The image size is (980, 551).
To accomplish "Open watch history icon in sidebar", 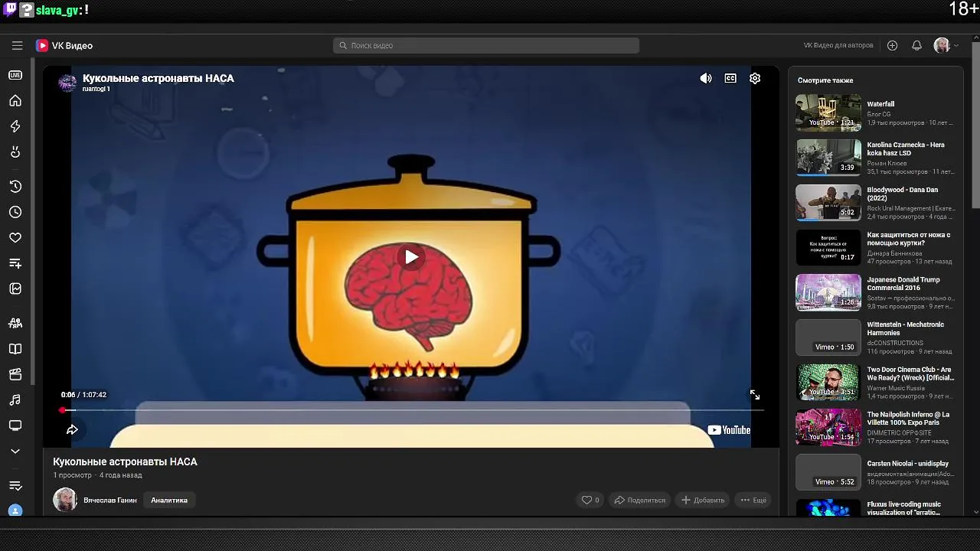I will (15, 186).
